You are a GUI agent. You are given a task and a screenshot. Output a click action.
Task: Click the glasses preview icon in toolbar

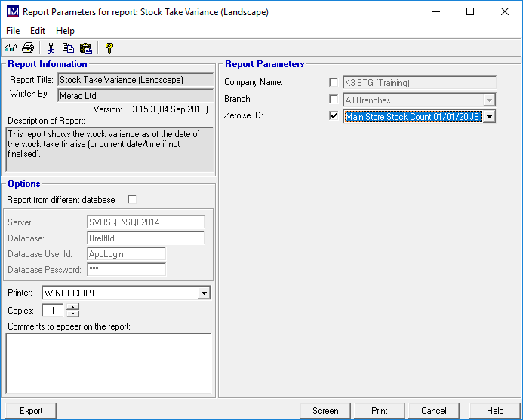11,48
